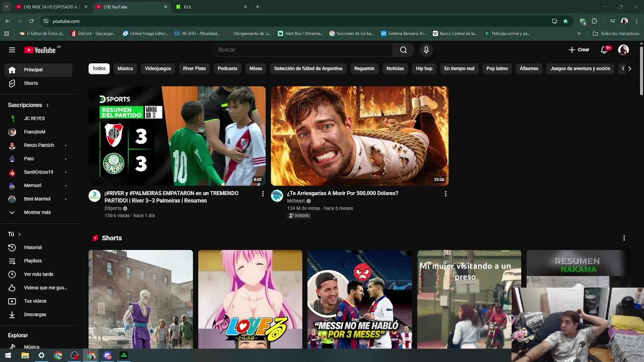Open Shorts shelf options menu
Image resolution: width=644 pixels, height=362 pixels.
click(624, 238)
